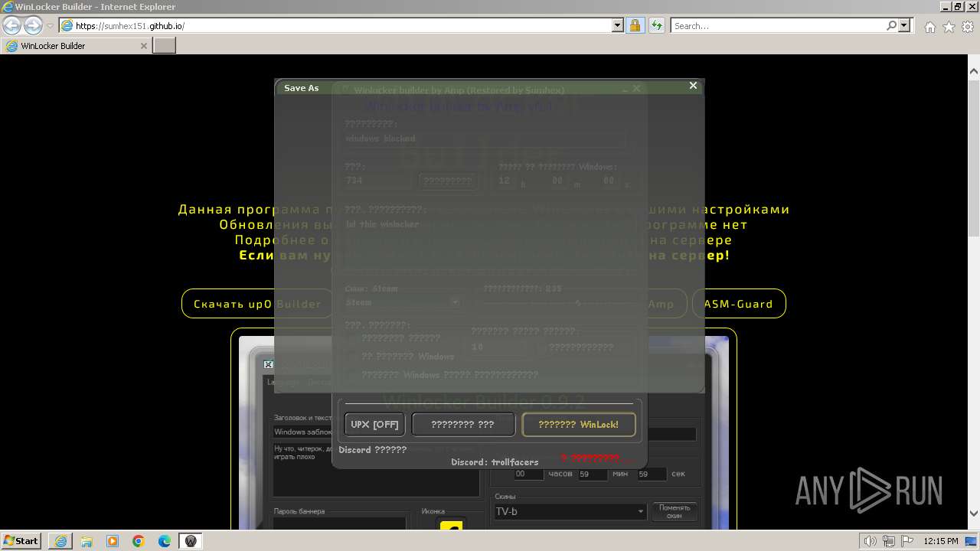Click the ASM-Guard button
980x551 pixels.
click(739, 304)
